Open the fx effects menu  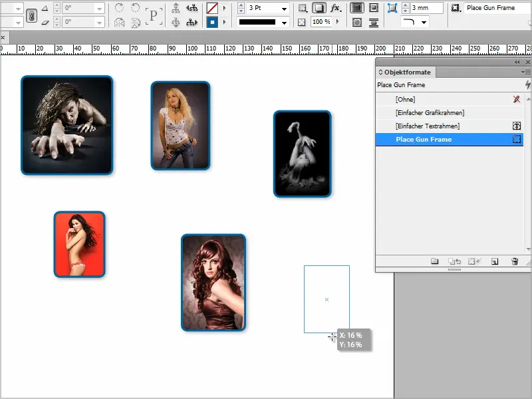(x=336, y=8)
